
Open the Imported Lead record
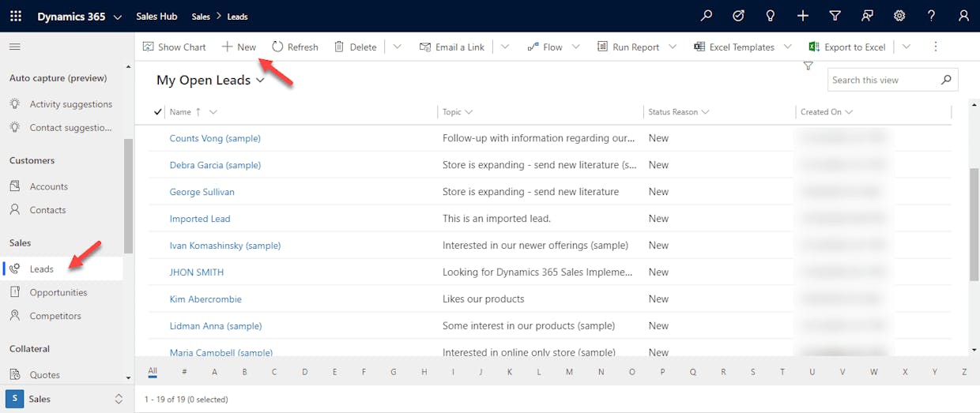pyautogui.click(x=200, y=219)
